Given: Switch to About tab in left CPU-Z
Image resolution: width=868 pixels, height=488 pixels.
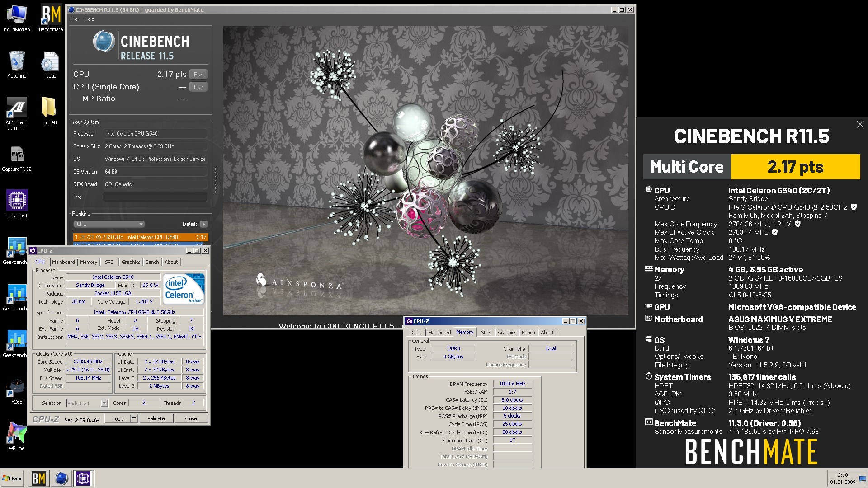Looking at the screenshot, I should [x=171, y=262].
